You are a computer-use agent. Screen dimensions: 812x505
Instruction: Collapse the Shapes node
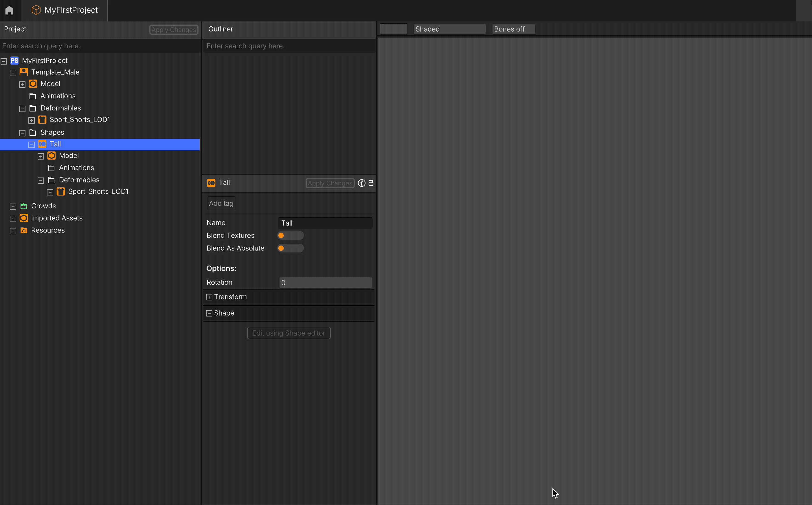(22, 133)
